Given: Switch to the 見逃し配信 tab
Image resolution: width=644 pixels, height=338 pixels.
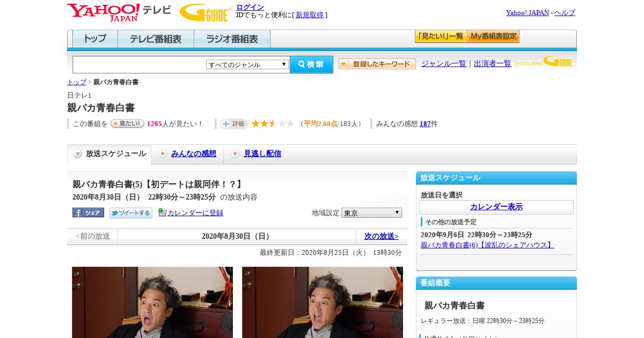Looking at the screenshot, I should click(262, 153).
